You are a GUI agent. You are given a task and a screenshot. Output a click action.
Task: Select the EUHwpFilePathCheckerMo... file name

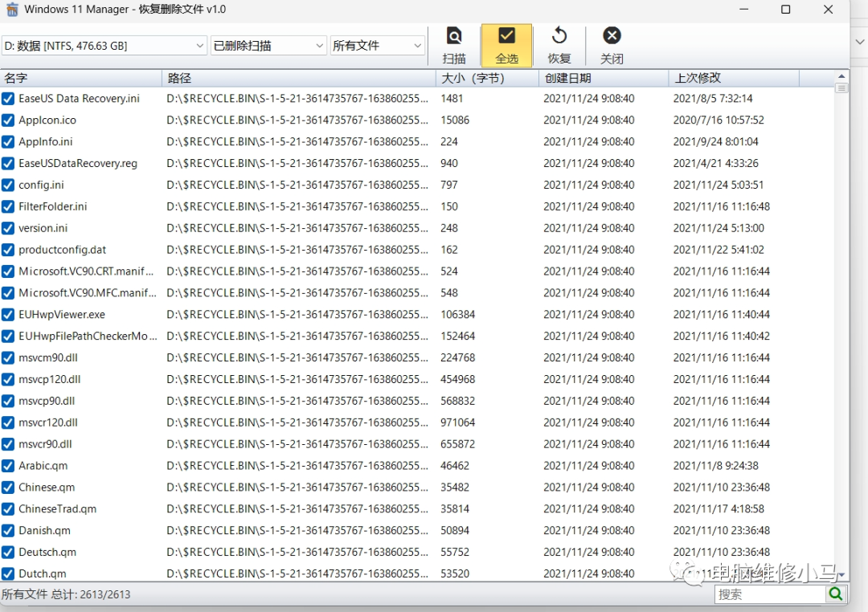pyautogui.click(x=88, y=336)
